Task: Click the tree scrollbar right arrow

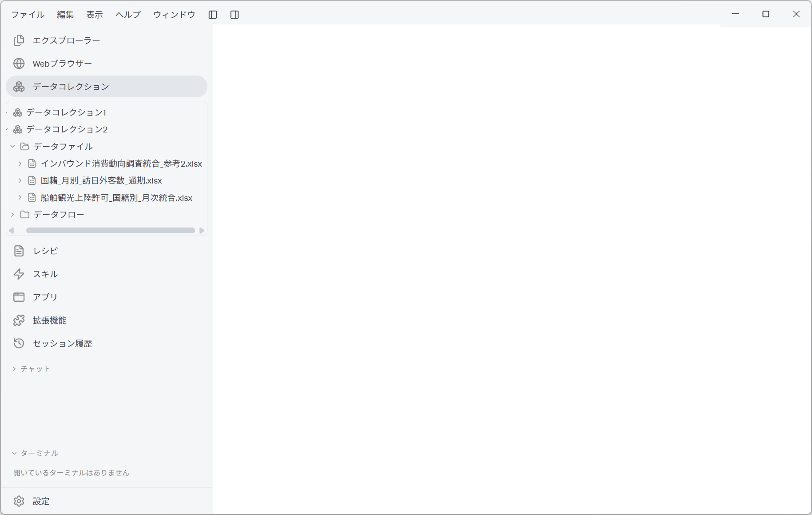Action: (202, 231)
